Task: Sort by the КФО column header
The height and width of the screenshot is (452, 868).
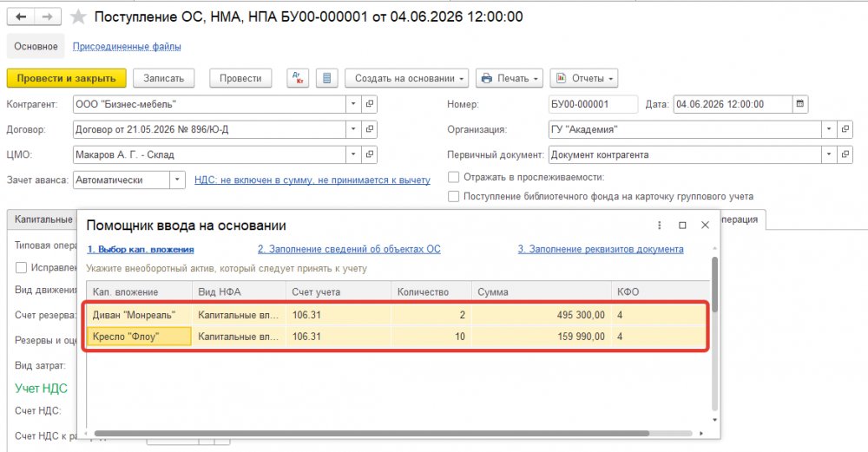Action: pyautogui.click(x=661, y=292)
